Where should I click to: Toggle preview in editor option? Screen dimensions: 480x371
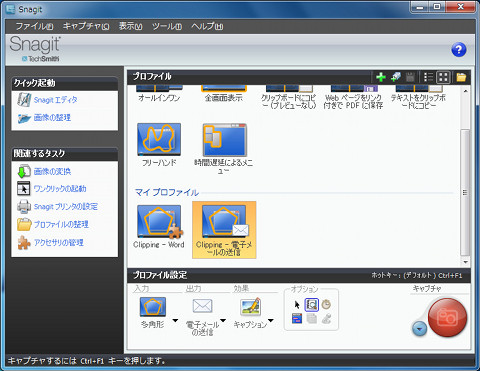point(312,305)
